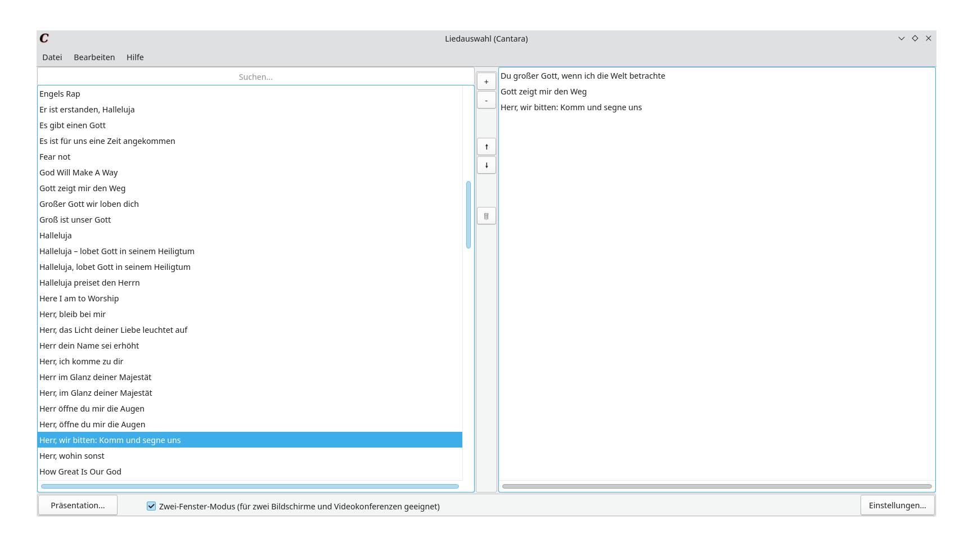Select 'Er ist erstanden, Halleluja'

pos(250,110)
